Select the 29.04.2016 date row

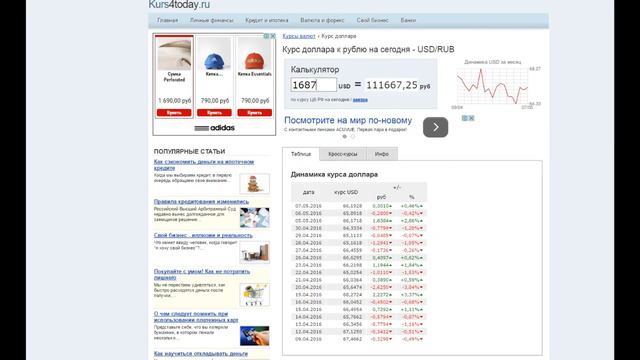point(359,236)
